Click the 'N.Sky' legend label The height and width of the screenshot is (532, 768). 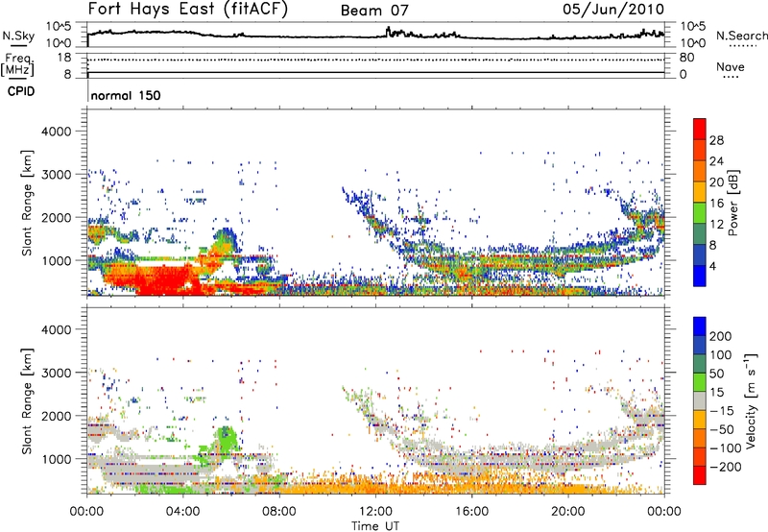point(18,36)
